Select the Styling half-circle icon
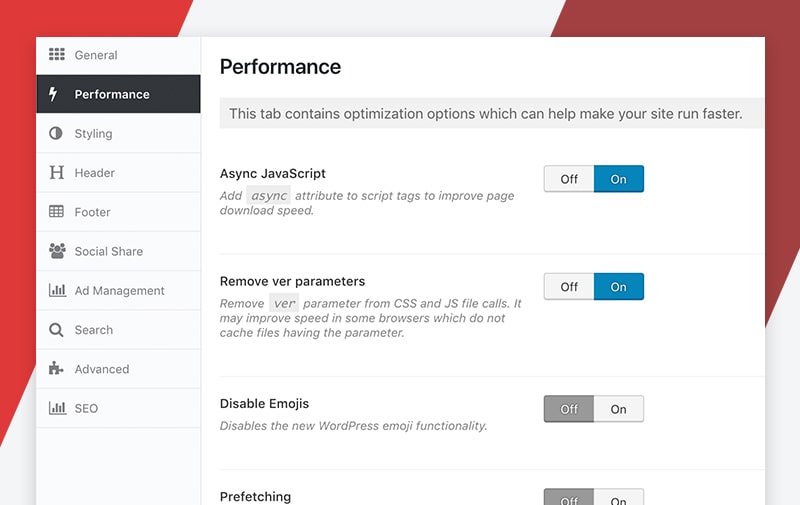 click(x=56, y=133)
